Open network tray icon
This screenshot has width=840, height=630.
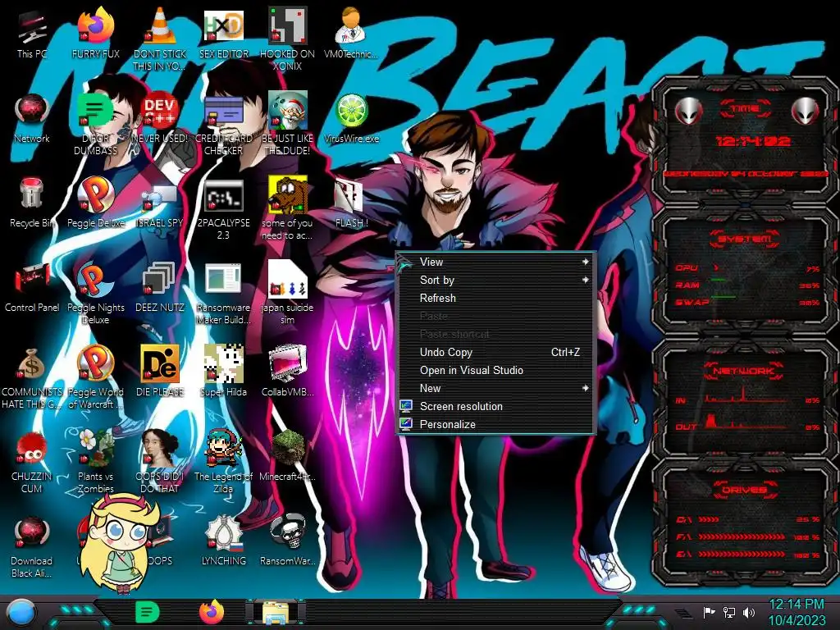[728, 612]
